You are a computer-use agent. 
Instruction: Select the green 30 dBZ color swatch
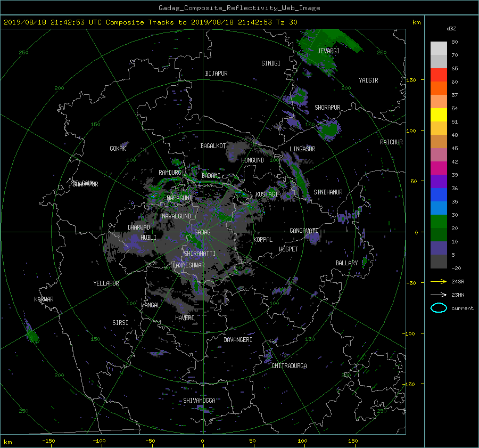coord(439,221)
